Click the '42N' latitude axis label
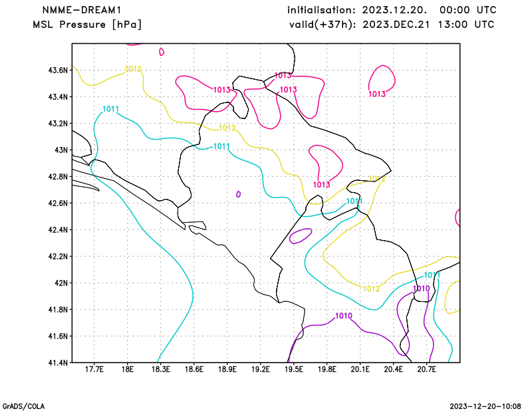532x411 pixels. tap(61, 283)
